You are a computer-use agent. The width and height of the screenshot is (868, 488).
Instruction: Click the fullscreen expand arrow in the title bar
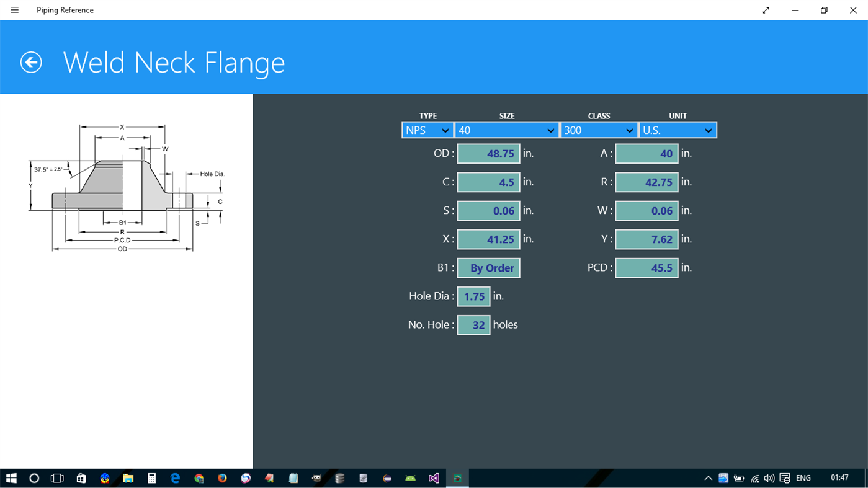765,10
